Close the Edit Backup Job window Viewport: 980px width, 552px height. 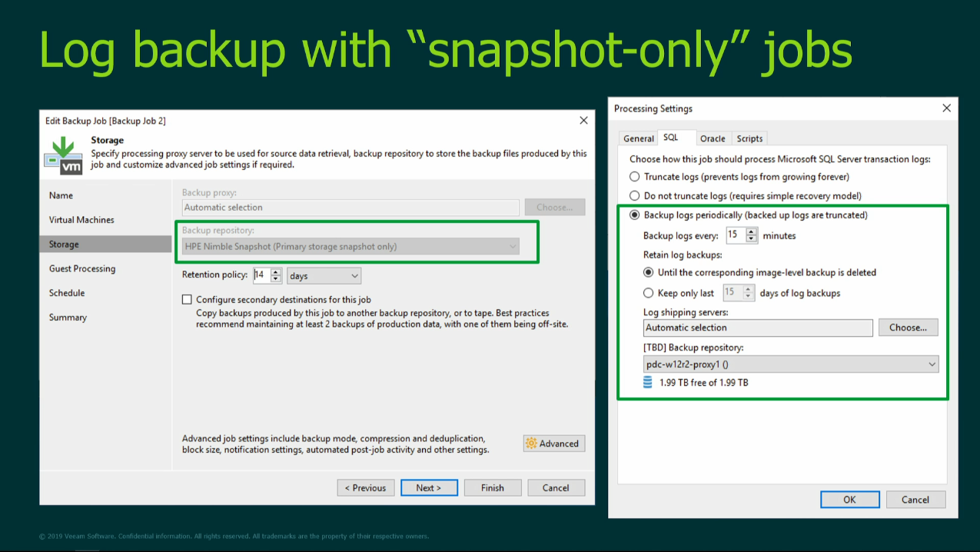pyautogui.click(x=583, y=121)
